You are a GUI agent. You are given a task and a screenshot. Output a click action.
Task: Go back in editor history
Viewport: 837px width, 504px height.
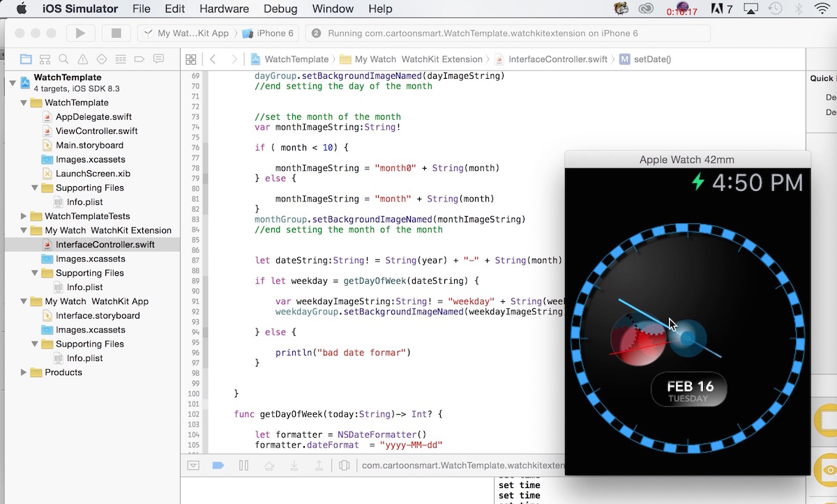pos(213,59)
